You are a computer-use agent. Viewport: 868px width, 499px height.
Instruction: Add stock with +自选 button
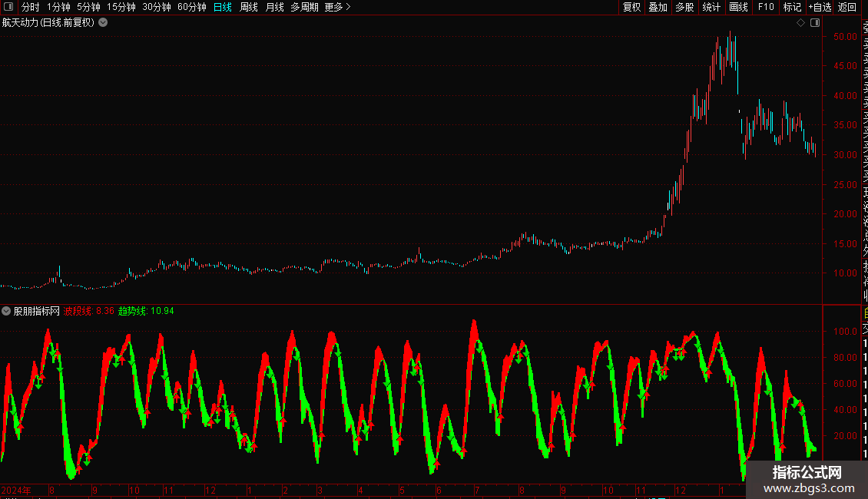coord(820,7)
